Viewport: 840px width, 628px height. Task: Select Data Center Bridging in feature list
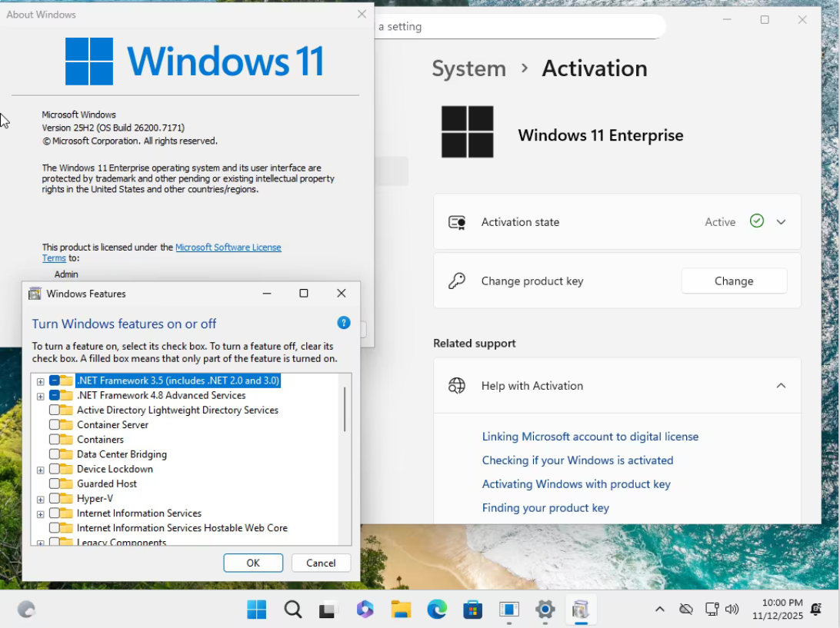pos(122,454)
